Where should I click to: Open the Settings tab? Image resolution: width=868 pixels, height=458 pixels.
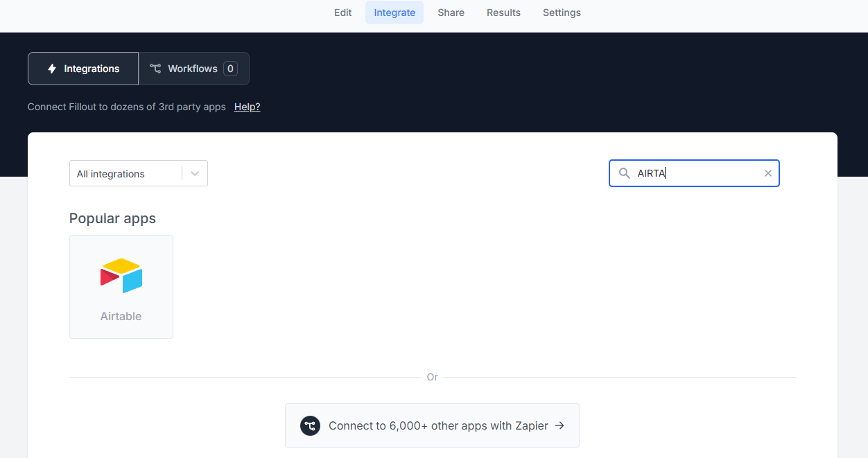562,12
